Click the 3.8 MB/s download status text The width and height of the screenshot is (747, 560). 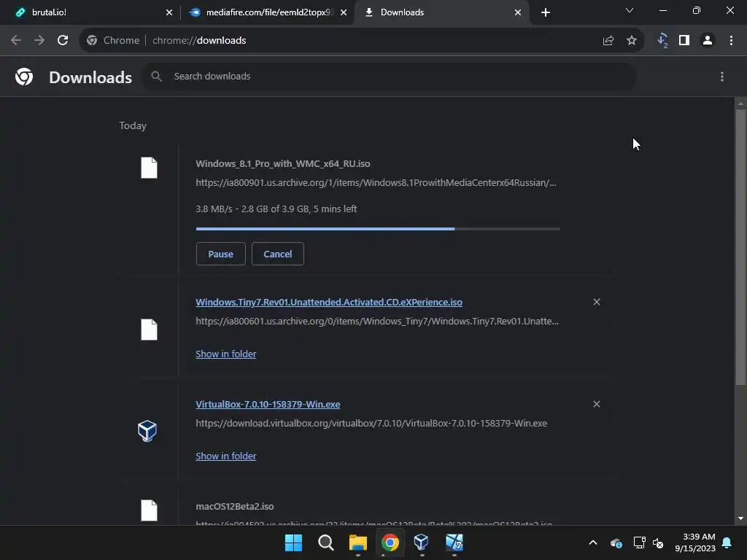pyautogui.click(x=276, y=209)
